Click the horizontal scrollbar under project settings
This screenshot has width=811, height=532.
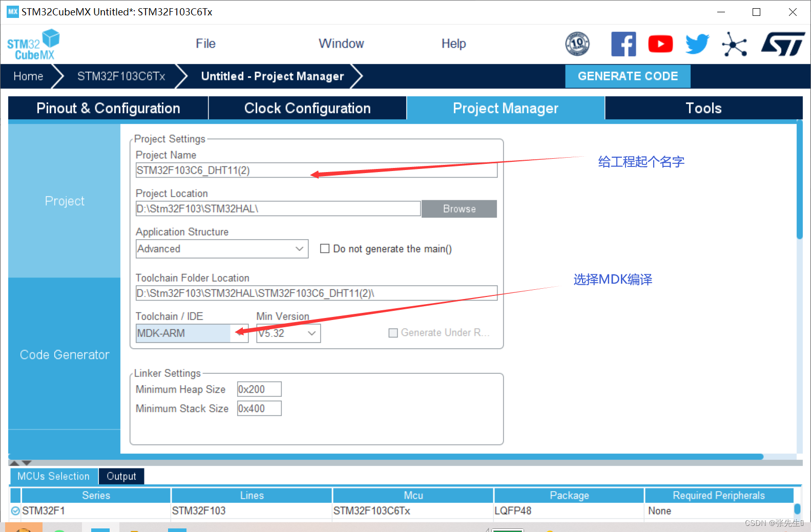point(386,456)
